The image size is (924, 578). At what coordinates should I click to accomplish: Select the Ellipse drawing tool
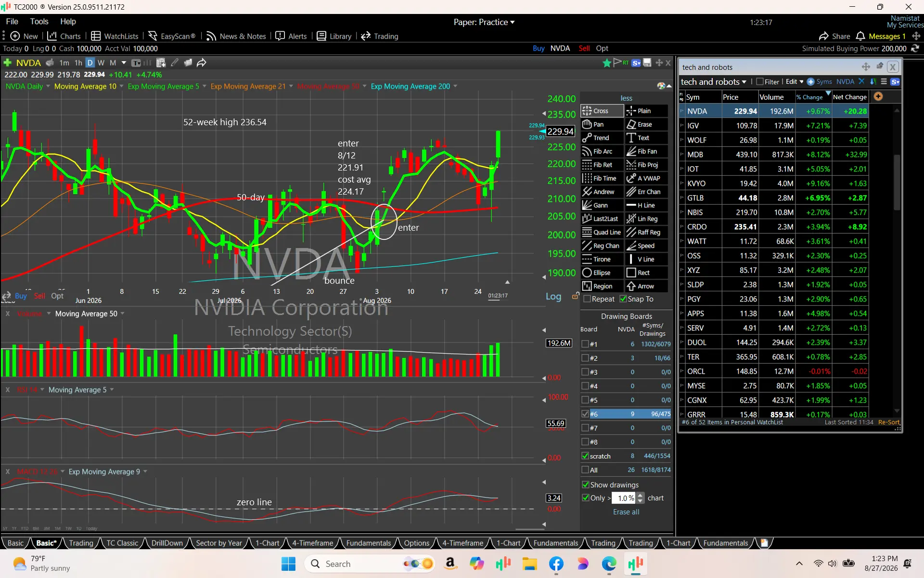pos(602,273)
